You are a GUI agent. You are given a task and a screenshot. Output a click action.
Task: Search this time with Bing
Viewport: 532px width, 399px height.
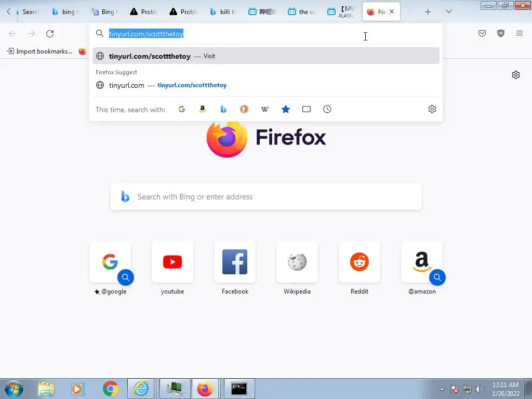pos(223,109)
